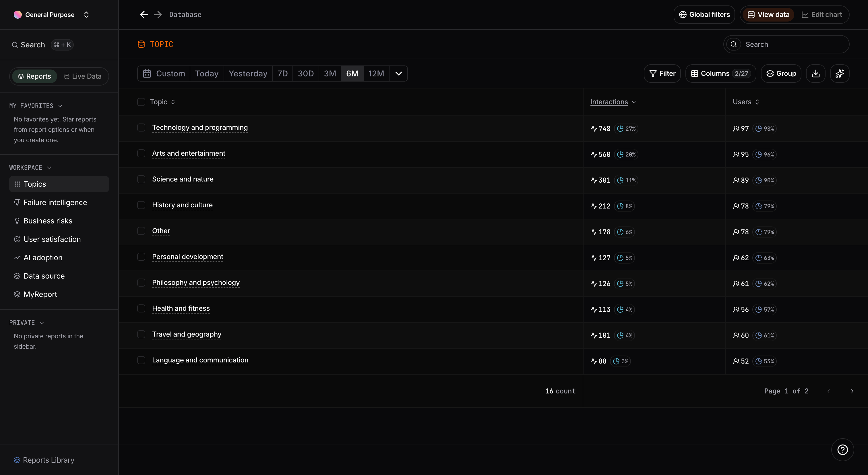Sort by Interactions column header
The image size is (868, 475).
coord(613,102)
